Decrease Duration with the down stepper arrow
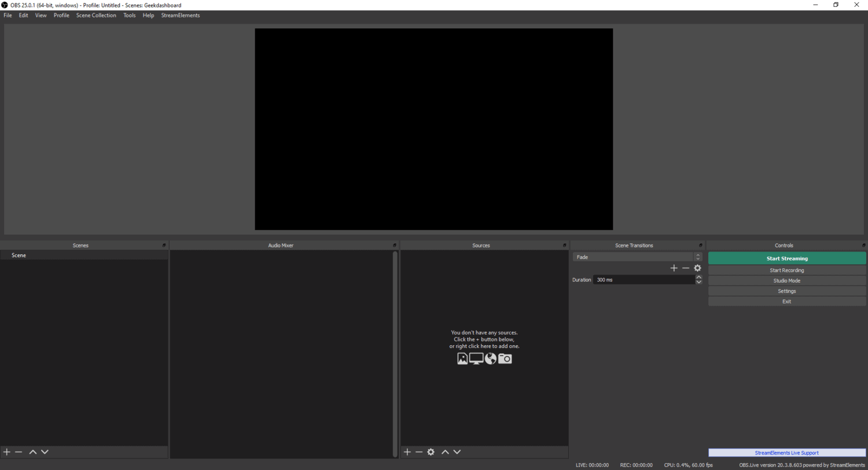This screenshot has height=470, width=868. click(x=698, y=282)
